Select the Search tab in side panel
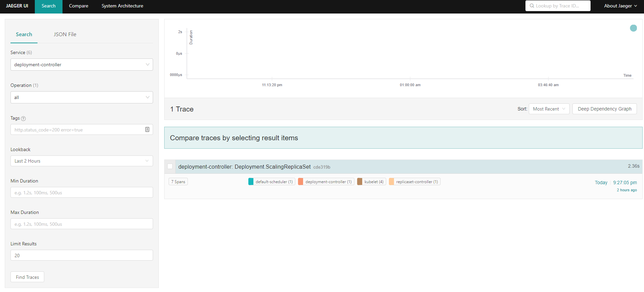The width and height of the screenshot is (644, 292). point(24,34)
